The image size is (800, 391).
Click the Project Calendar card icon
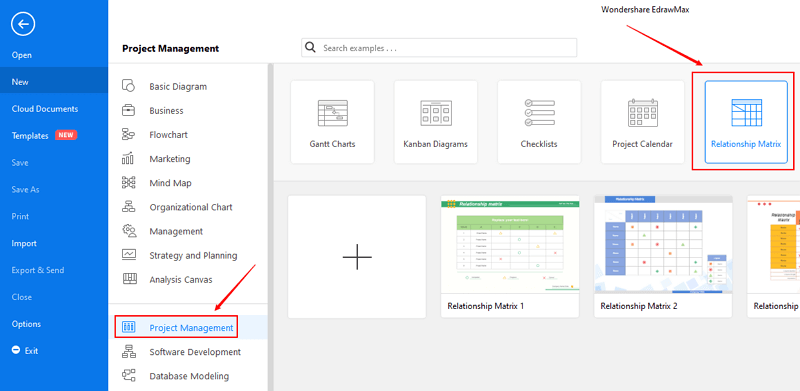pyautogui.click(x=642, y=113)
